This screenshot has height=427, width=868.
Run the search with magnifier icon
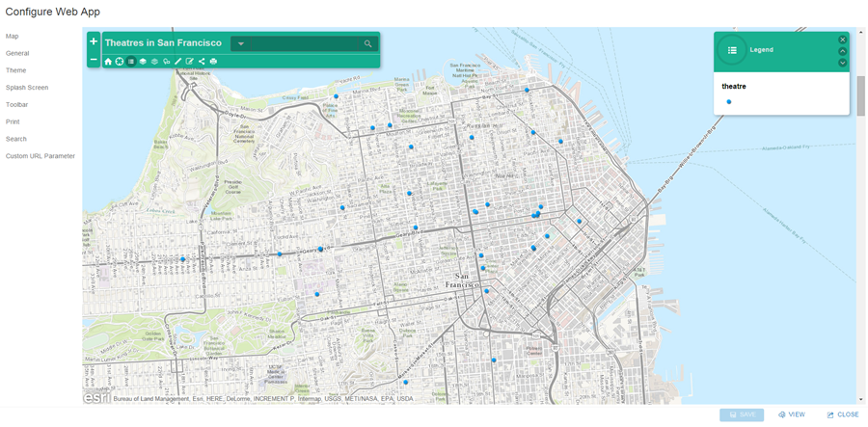pyautogui.click(x=368, y=43)
